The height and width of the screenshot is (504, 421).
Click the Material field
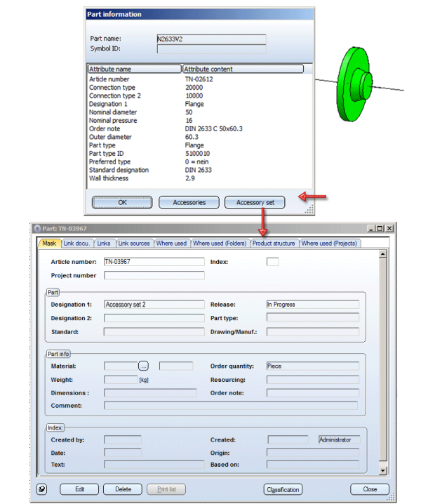pos(121,366)
